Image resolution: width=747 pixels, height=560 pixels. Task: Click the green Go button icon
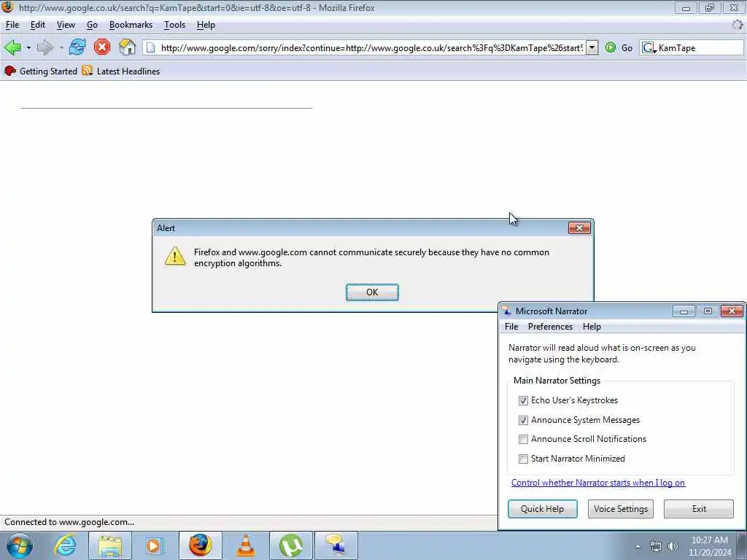tap(611, 47)
